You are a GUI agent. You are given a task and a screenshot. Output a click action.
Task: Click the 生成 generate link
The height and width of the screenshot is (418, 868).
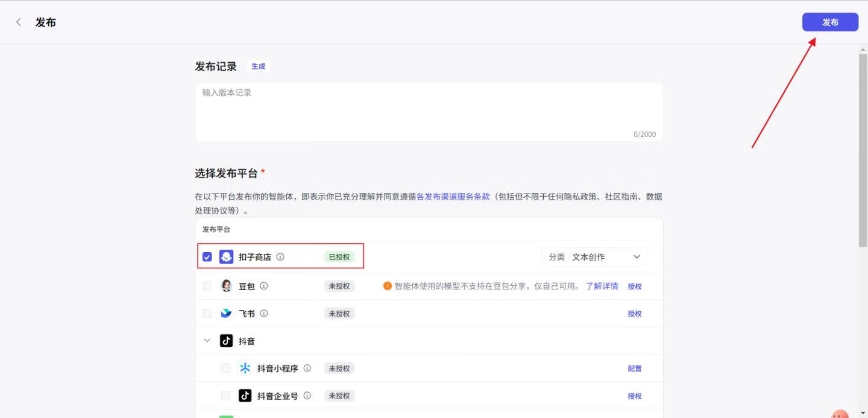(x=258, y=66)
